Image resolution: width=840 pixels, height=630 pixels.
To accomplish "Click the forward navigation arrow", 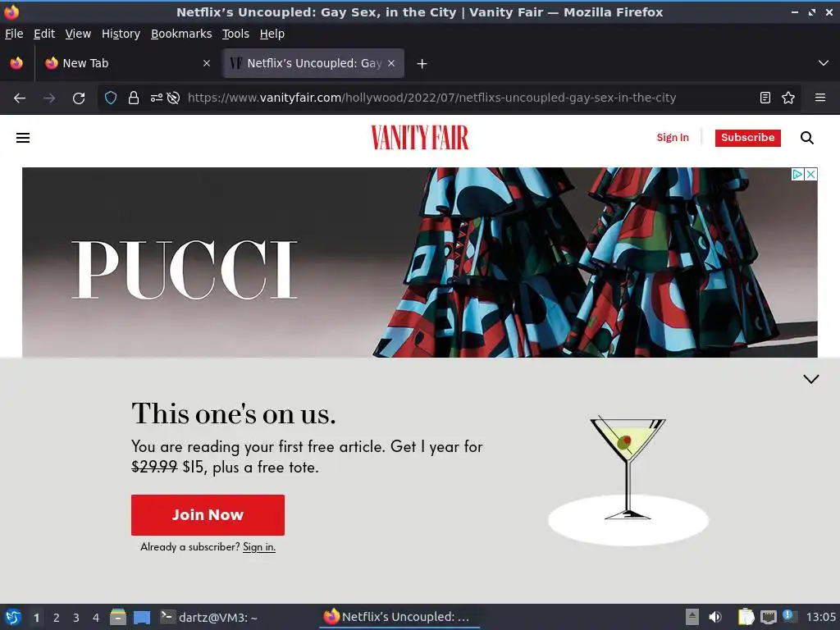I will pyautogui.click(x=49, y=98).
